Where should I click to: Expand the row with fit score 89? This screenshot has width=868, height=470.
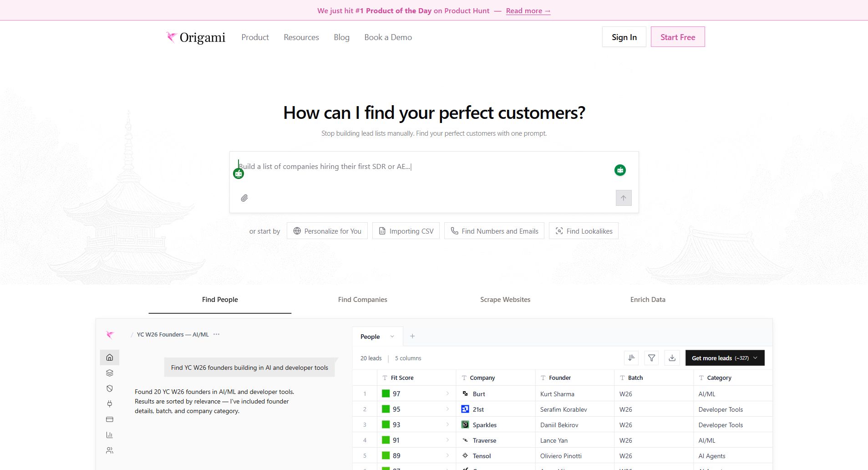447,455
